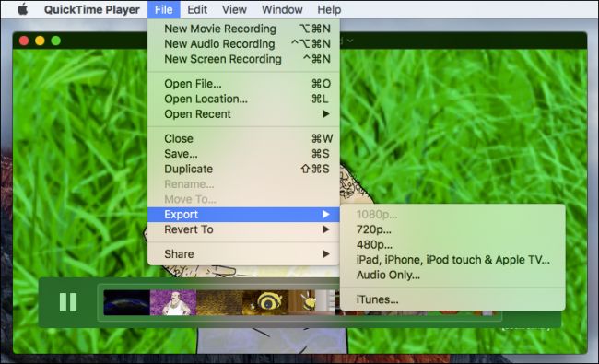Duplicate the current movie

click(x=243, y=170)
